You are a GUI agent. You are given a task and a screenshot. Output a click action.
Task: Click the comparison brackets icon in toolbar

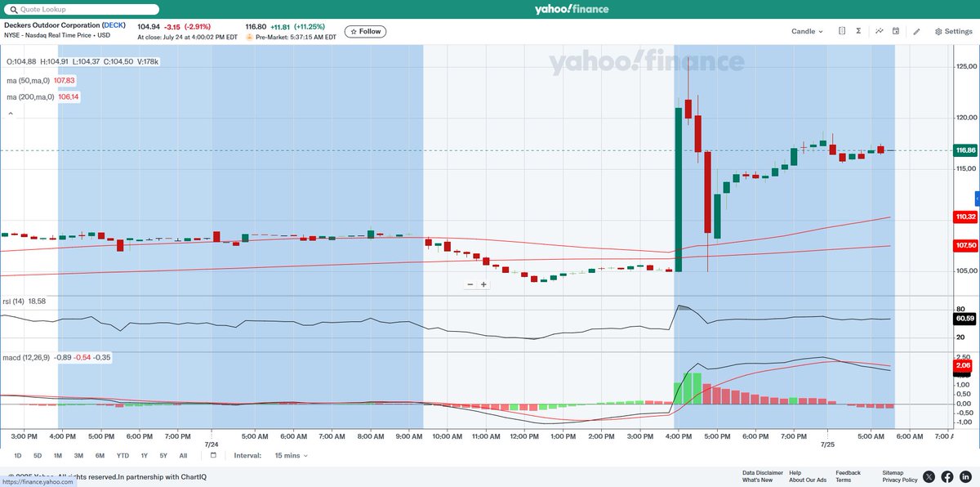point(842,31)
